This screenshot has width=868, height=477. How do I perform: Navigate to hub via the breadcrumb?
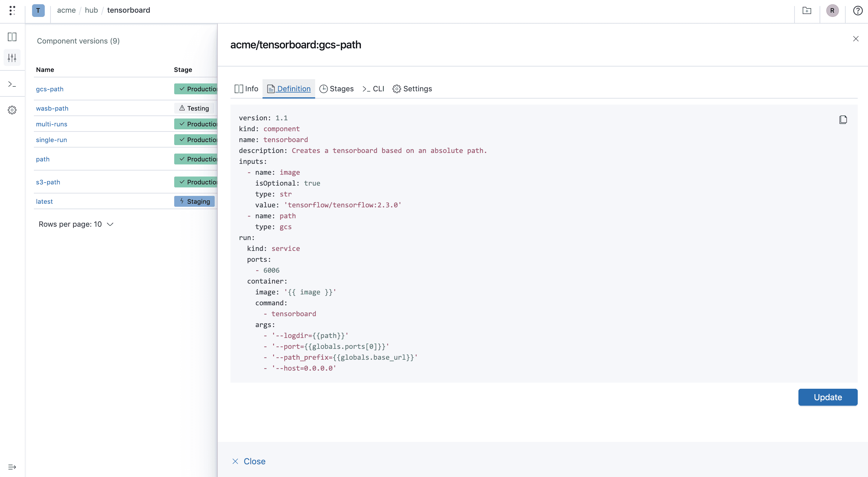(91, 10)
